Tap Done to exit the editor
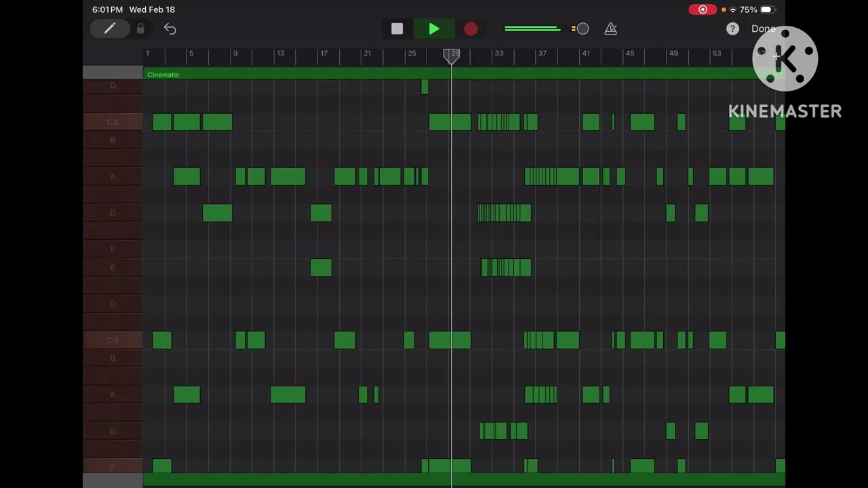Screen dimensions: 868x488 click(x=763, y=28)
